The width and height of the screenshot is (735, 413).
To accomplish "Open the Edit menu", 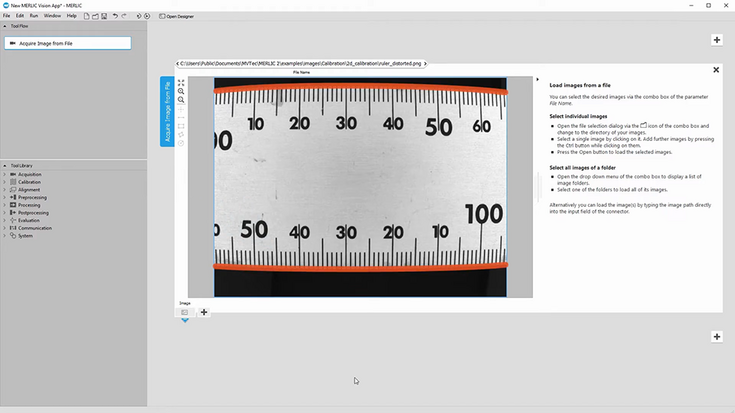I will point(20,16).
